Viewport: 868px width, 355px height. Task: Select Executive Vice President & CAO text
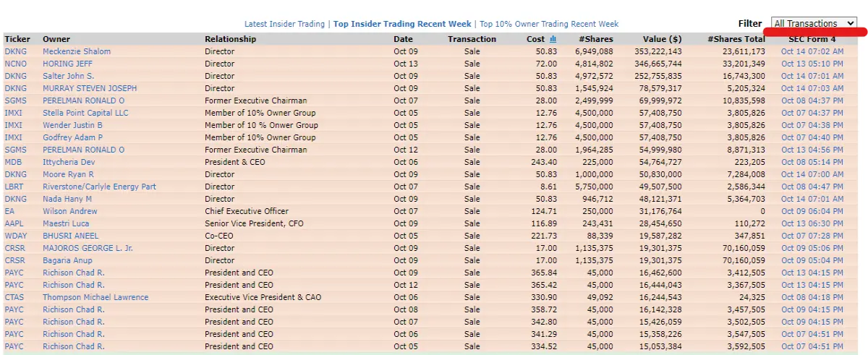click(x=263, y=297)
